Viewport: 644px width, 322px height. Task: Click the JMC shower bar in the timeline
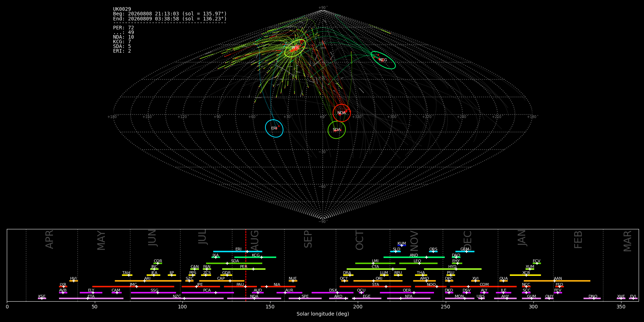pos(133,287)
